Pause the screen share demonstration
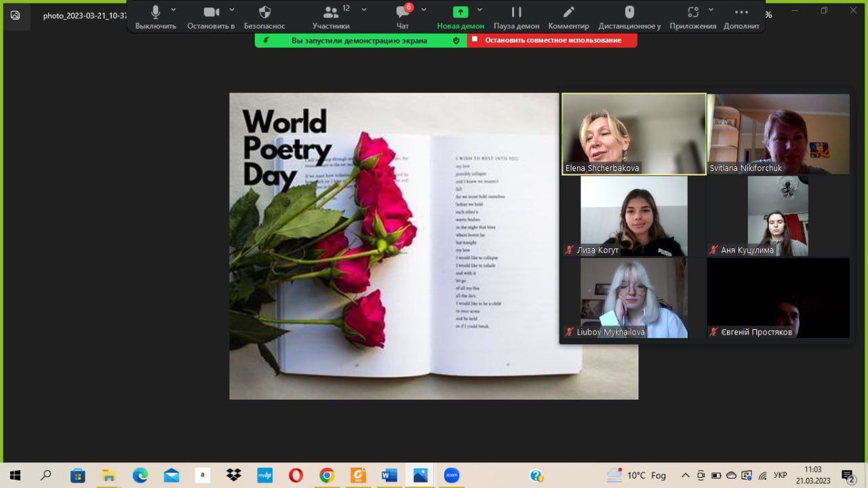Viewport: 868px width, 488px height. pos(516,16)
